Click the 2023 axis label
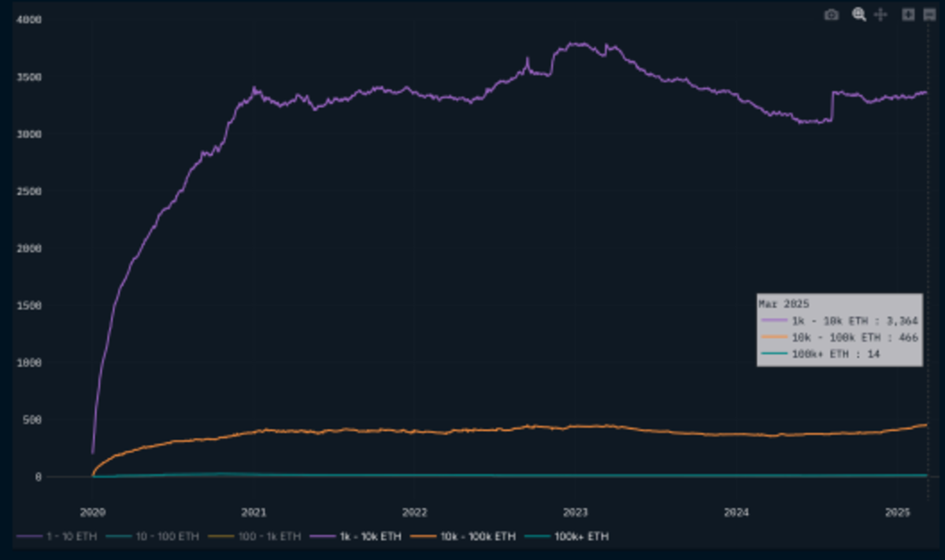 pos(576,510)
